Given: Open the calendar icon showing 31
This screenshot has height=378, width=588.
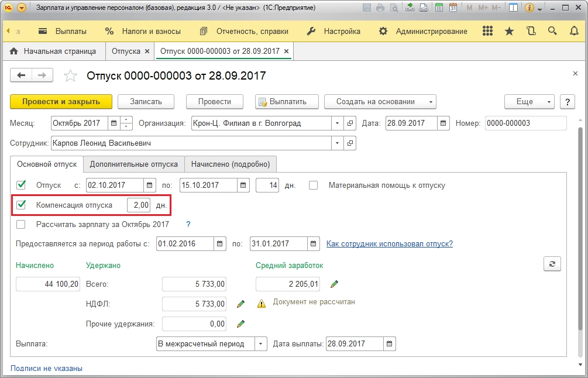Looking at the screenshot, I should coord(453,8).
